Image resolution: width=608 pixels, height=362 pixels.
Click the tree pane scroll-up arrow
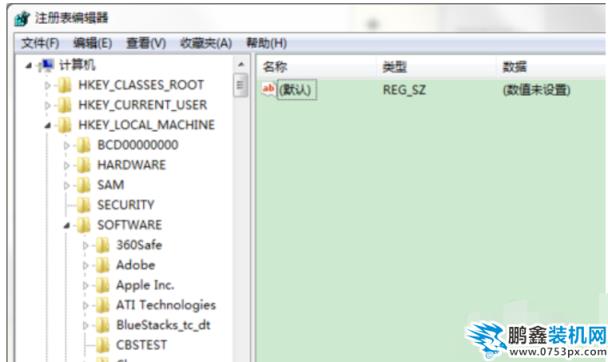point(241,64)
